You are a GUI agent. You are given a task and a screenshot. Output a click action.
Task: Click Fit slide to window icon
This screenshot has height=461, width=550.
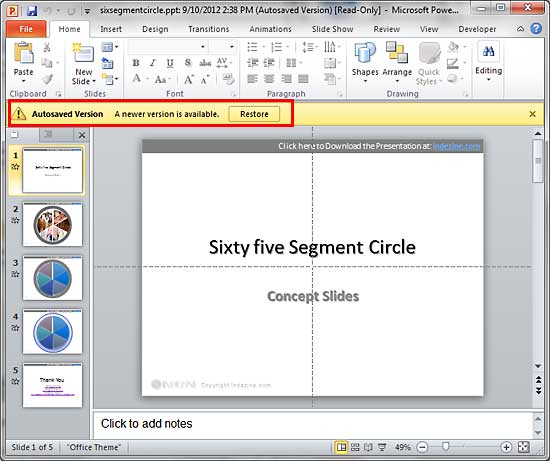pyautogui.click(x=524, y=447)
